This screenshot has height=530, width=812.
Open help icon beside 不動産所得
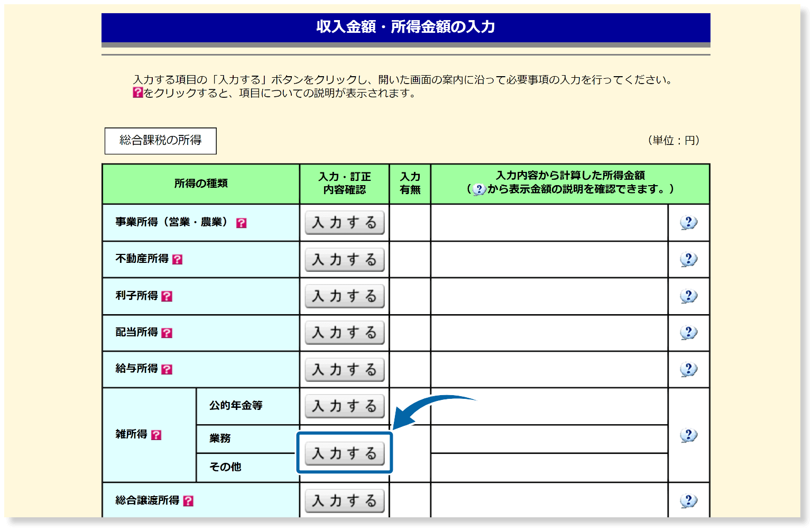tap(178, 260)
